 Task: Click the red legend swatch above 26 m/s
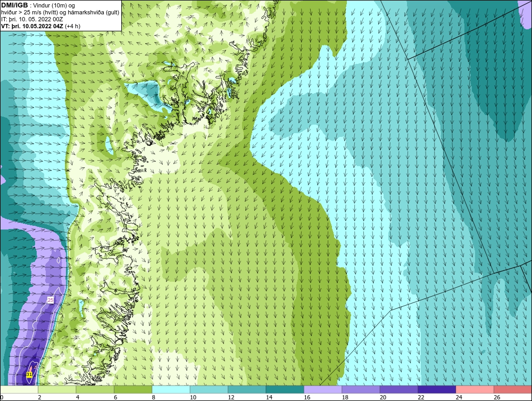coord(513,389)
